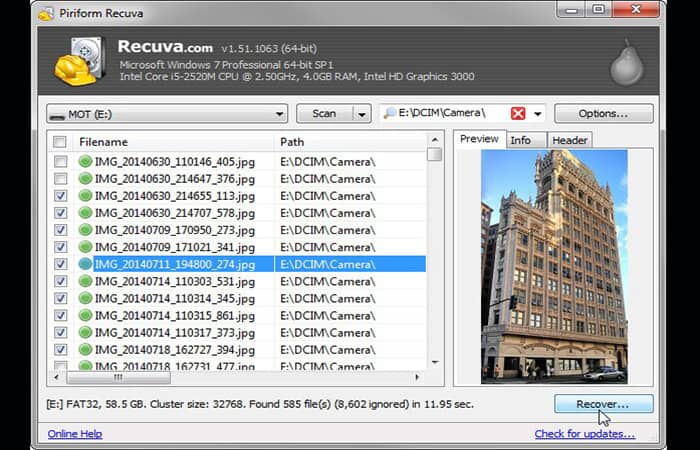Click the horizontal scroll left arrow

coord(56,377)
